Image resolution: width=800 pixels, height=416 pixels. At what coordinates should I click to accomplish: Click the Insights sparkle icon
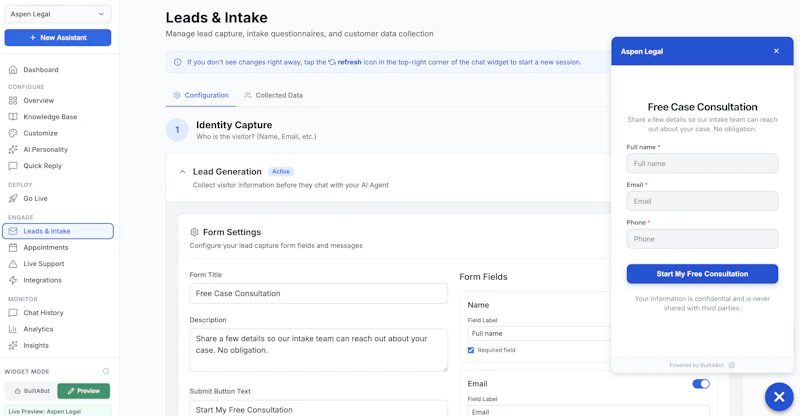[x=13, y=346]
